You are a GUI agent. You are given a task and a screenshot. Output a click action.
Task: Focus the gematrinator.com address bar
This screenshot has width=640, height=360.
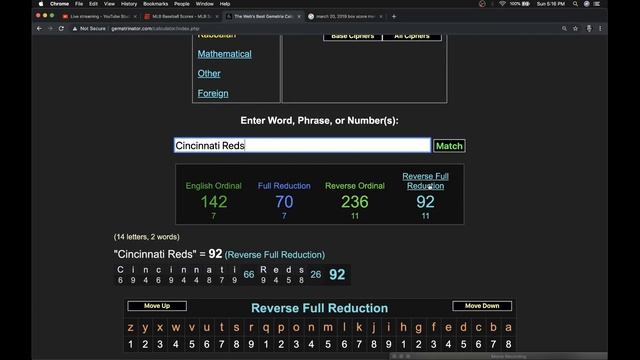click(155, 29)
